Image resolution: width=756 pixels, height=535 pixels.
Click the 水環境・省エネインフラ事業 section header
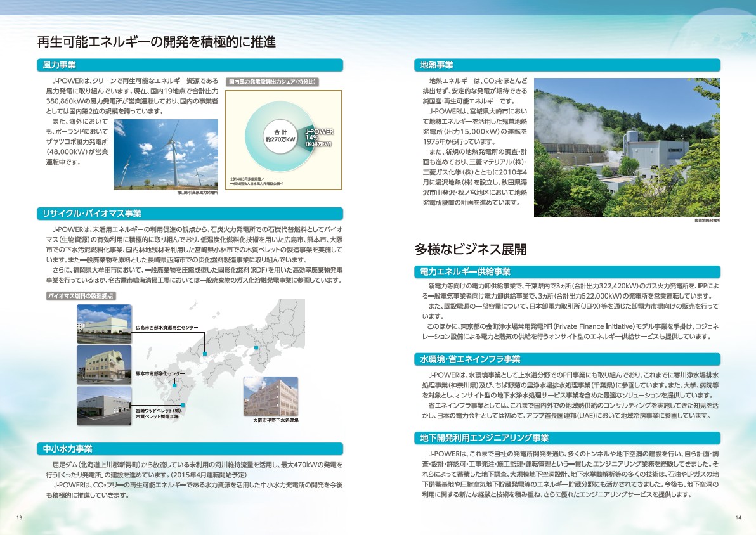567,359
